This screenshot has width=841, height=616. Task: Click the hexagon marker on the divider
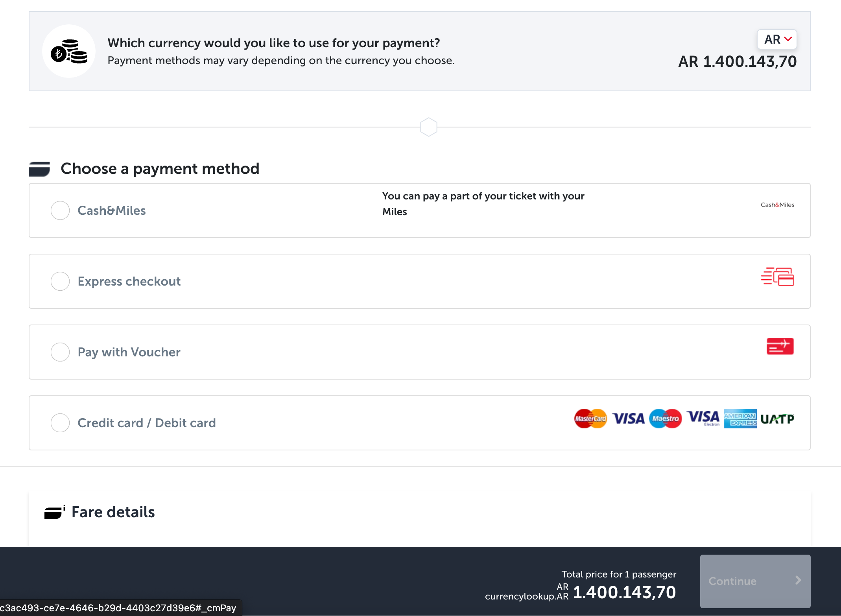(428, 127)
